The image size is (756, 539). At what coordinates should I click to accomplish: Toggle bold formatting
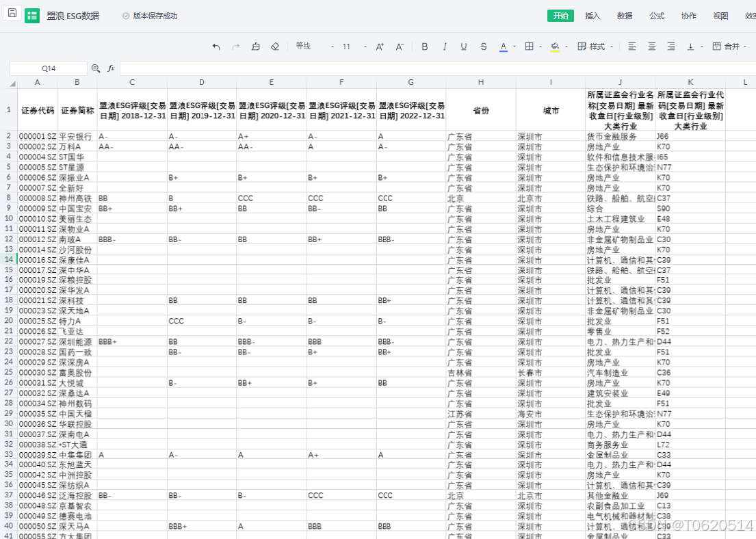pyautogui.click(x=425, y=47)
